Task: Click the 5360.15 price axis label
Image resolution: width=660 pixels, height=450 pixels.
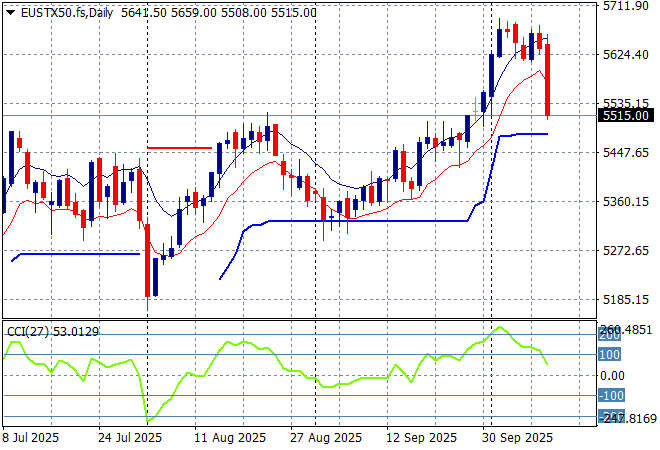Action: coord(625,202)
